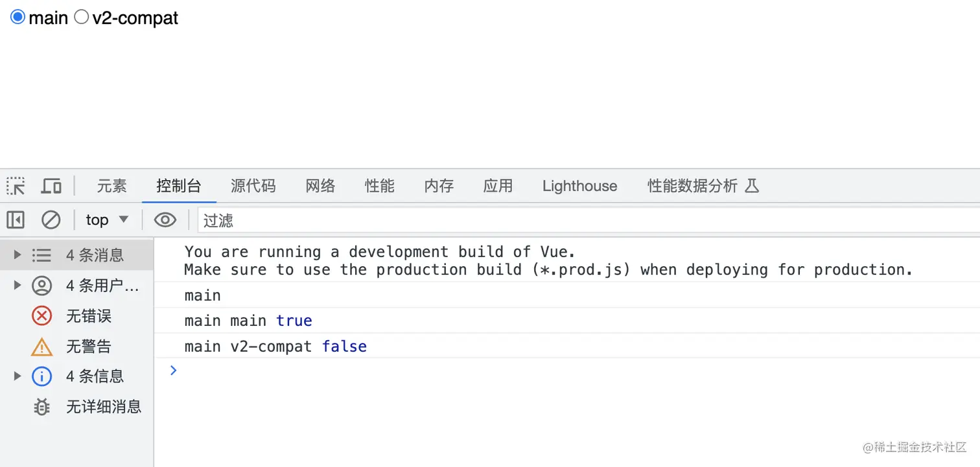Switch to the 网络 tab
This screenshot has width=980, height=467.
click(x=320, y=187)
